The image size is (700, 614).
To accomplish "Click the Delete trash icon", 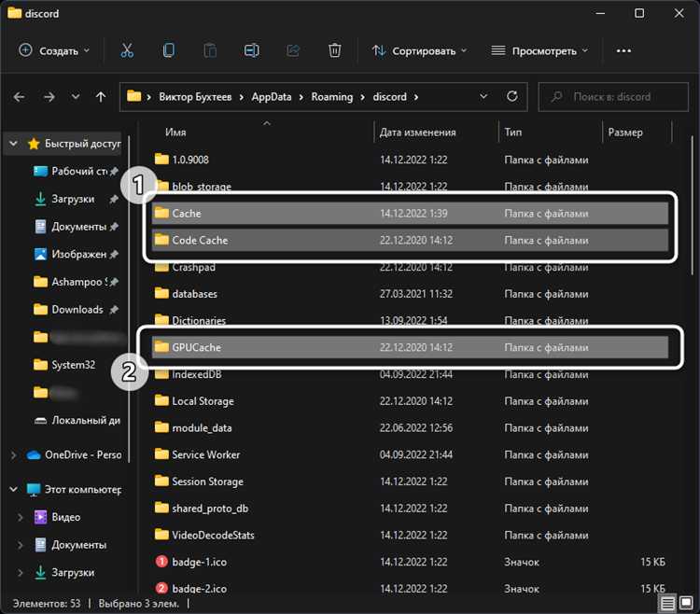I will click(334, 50).
